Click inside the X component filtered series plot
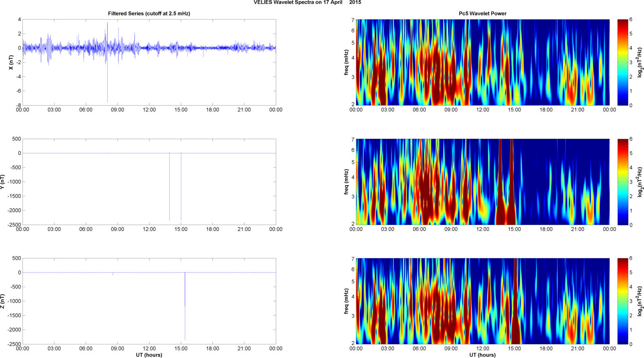 [x=149, y=62]
